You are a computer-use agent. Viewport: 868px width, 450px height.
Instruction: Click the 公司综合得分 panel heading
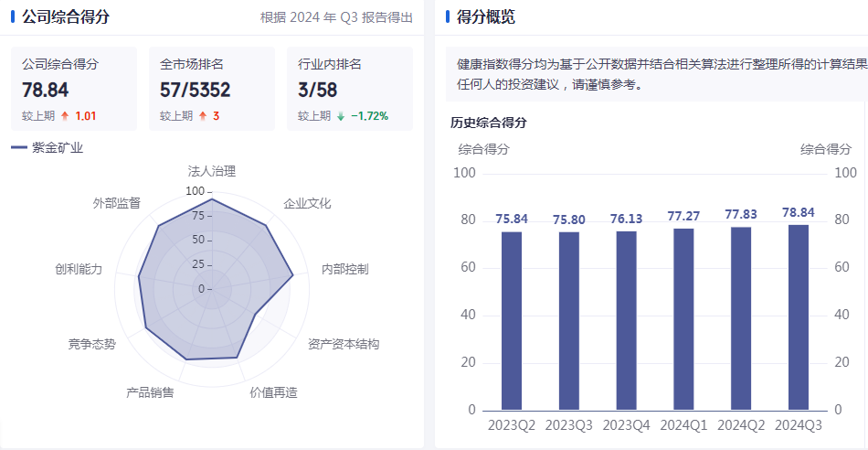pyautogui.click(x=65, y=16)
